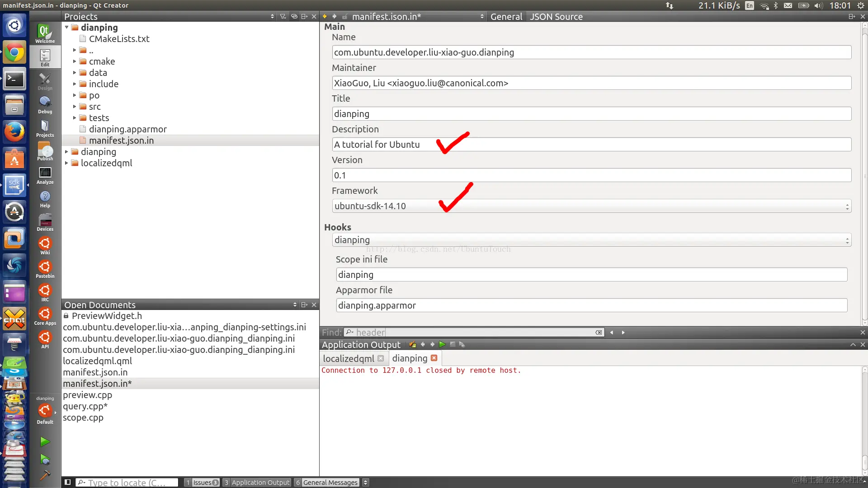Viewport: 868px width, 488px height.
Task: Toggle link with editor in Projects
Action: coord(294,16)
